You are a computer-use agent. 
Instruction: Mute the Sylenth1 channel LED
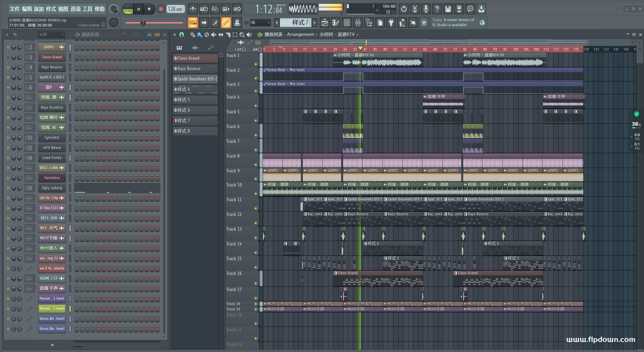click(8, 138)
